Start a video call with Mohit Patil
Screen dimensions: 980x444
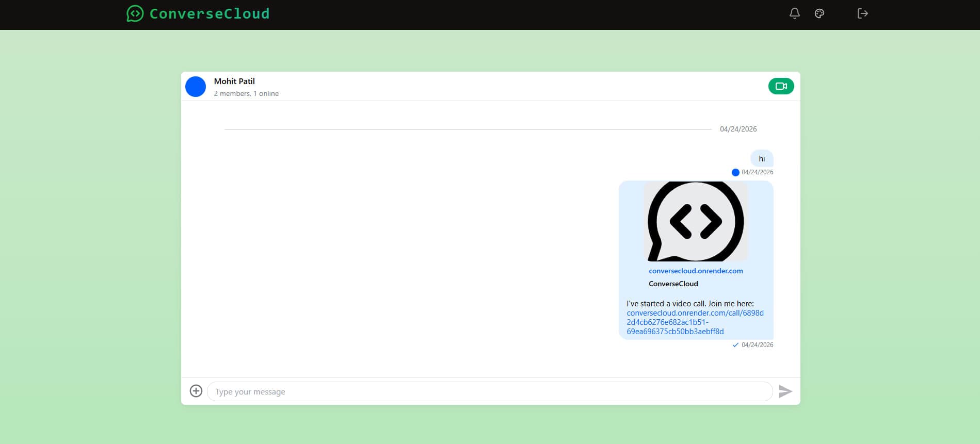click(x=781, y=86)
